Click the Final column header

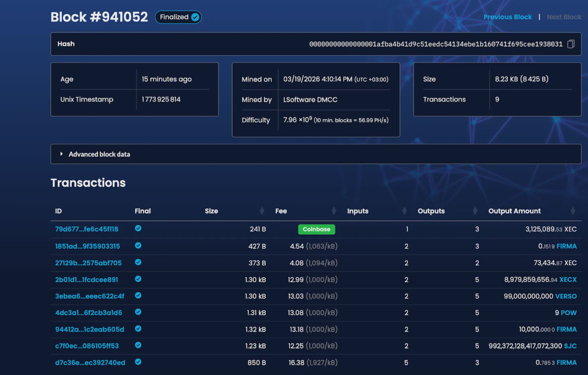[142, 211]
